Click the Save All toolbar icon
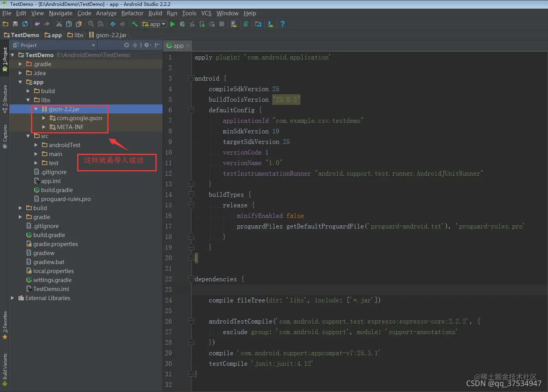This screenshot has height=392, width=548. pos(15,24)
